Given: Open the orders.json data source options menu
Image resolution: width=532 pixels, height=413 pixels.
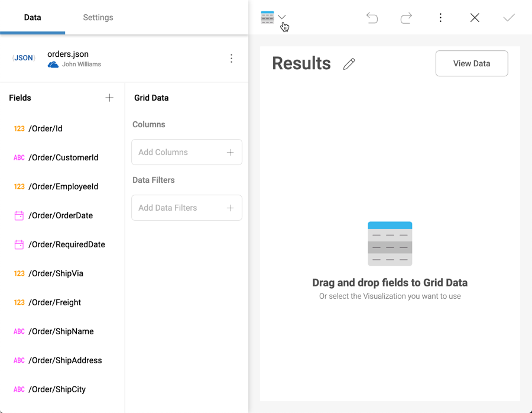Looking at the screenshot, I should (231, 59).
